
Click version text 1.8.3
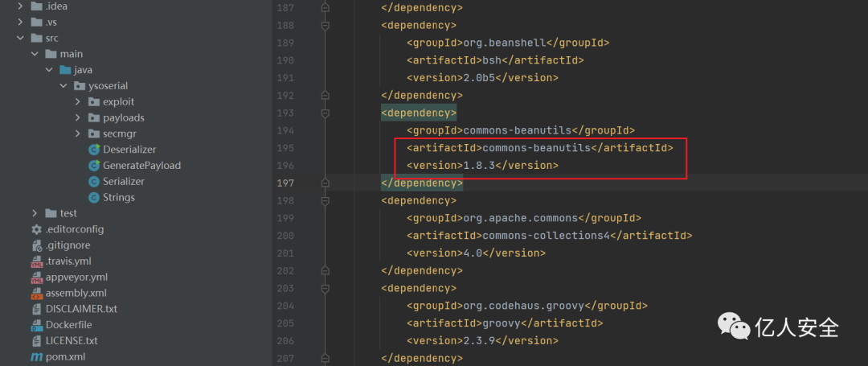point(478,166)
